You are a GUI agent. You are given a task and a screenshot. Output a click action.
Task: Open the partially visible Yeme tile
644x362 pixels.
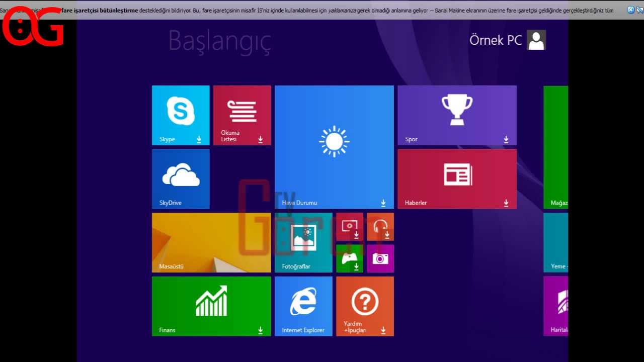555,242
